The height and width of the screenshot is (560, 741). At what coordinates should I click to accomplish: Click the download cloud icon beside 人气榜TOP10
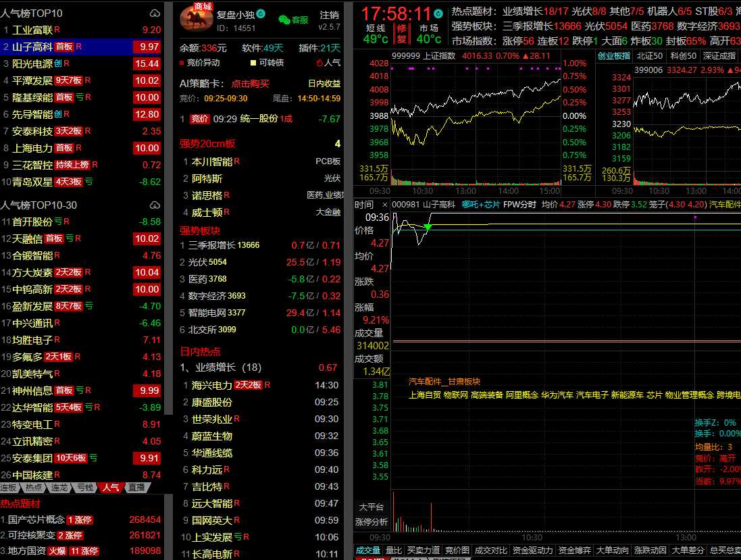(155, 14)
